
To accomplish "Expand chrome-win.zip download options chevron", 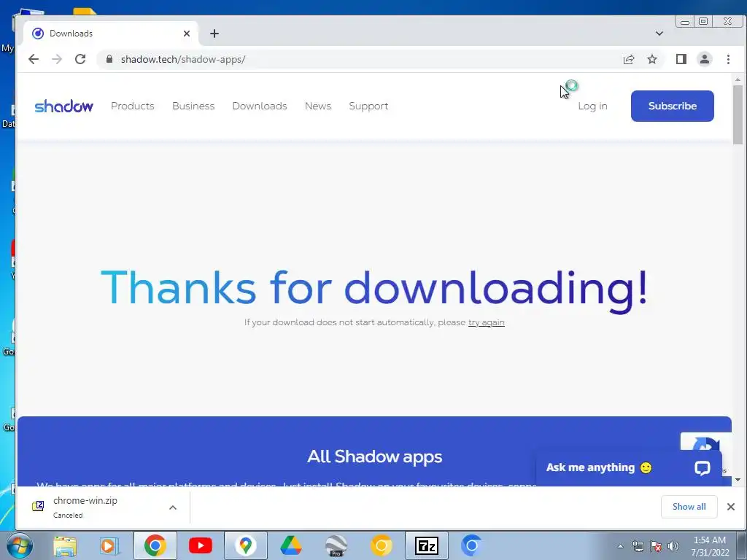I will 173,507.
